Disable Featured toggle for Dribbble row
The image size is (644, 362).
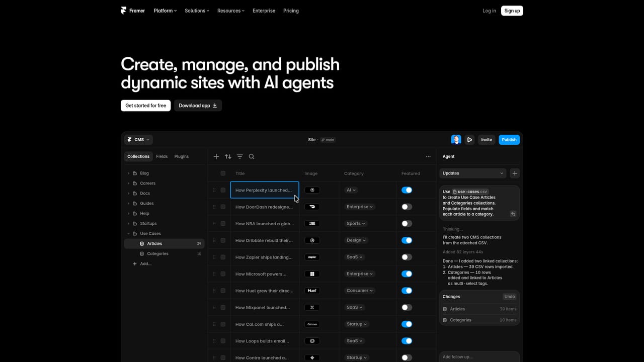pyautogui.click(x=407, y=240)
